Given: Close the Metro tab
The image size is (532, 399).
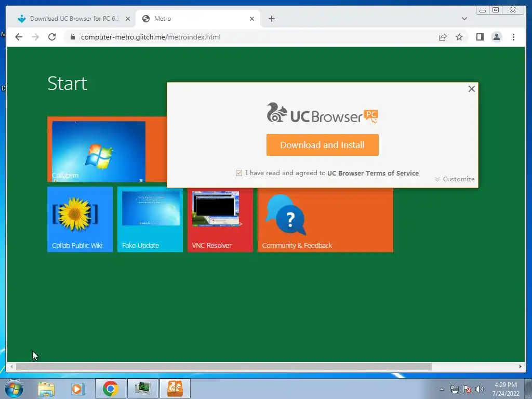Looking at the screenshot, I should 252,19.
